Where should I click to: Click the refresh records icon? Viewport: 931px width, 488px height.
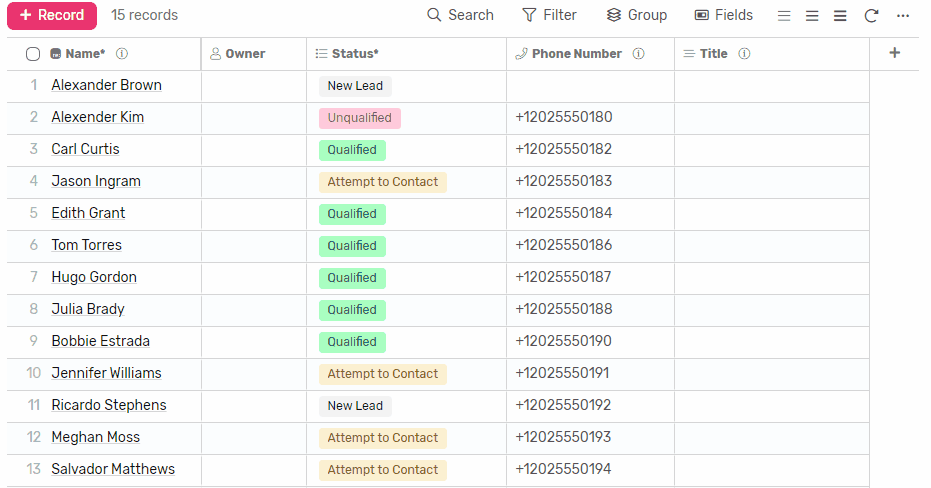[x=871, y=15]
